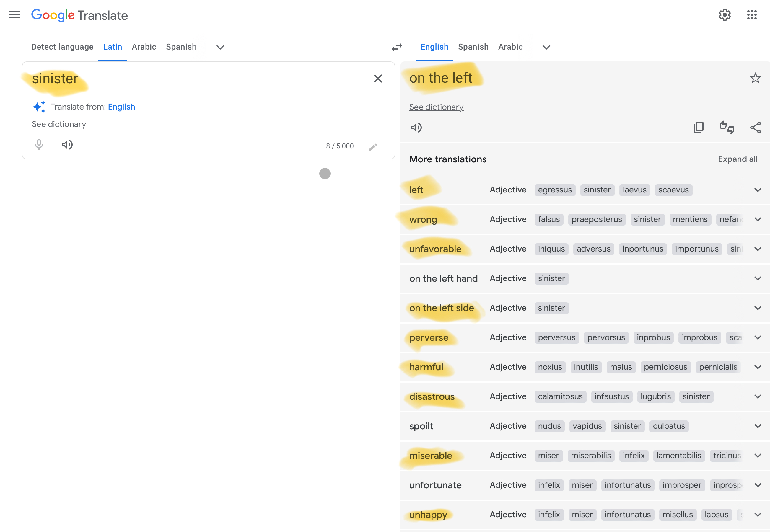This screenshot has width=770, height=532.
Task: Swap source and target languages
Action: [x=397, y=47]
